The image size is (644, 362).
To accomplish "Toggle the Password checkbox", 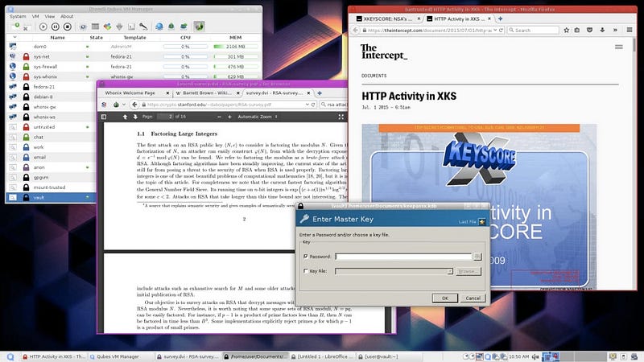I will [305, 256].
